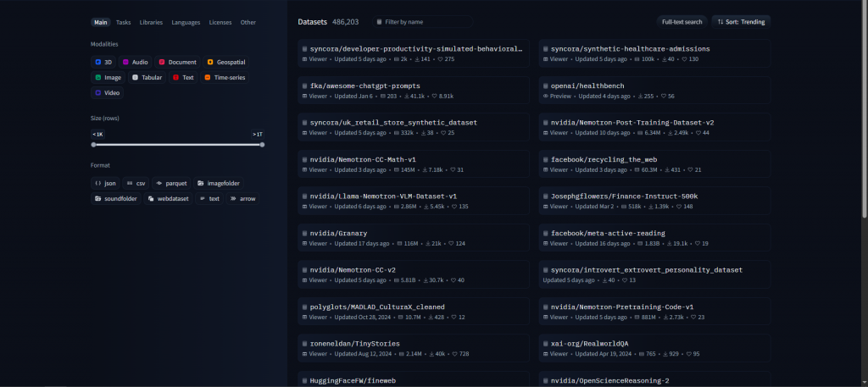Filter by parquet format

coord(171,183)
